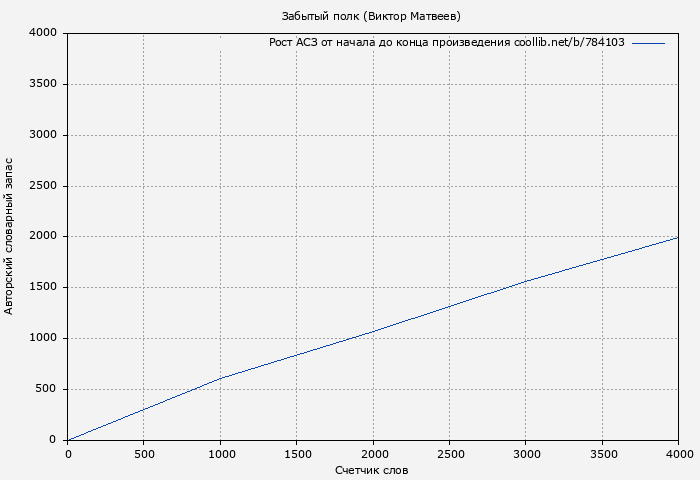Click the 3000 tick label on the horizontal axis
Viewport: 700px width, 480px height.
click(x=526, y=453)
